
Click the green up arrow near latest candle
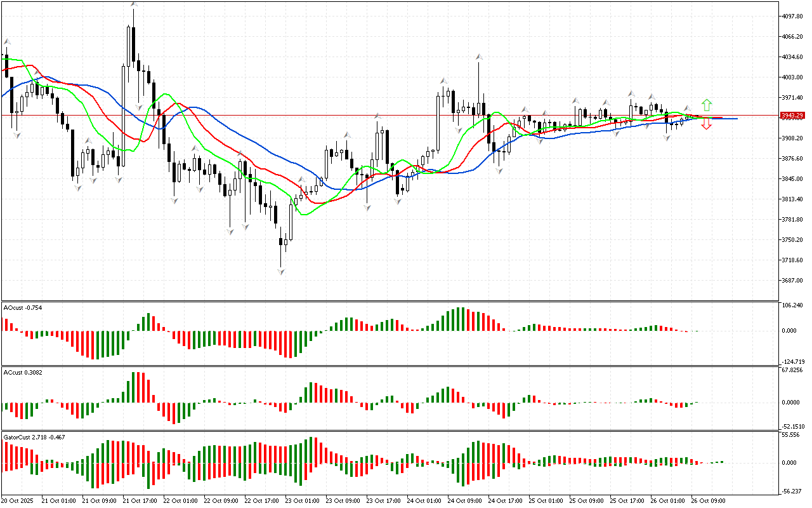click(706, 105)
